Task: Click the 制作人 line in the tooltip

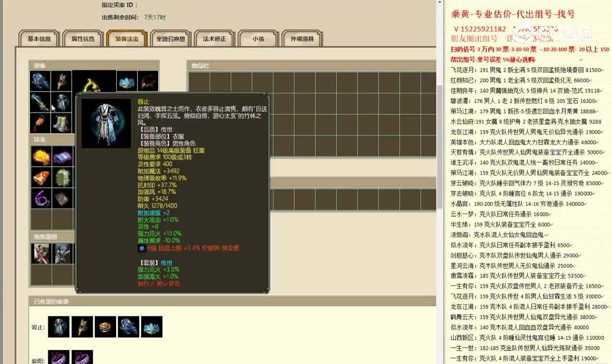Action: pyautogui.click(x=159, y=283)
